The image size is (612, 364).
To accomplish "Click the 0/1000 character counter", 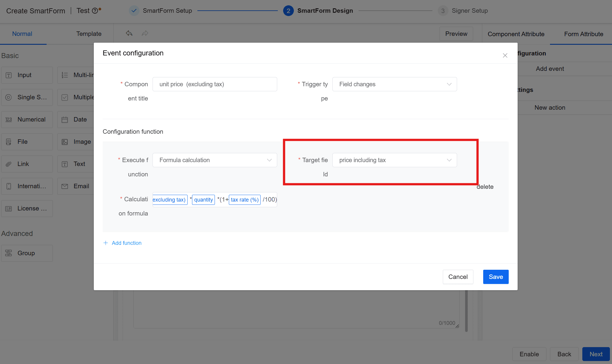I will (447, 323).
